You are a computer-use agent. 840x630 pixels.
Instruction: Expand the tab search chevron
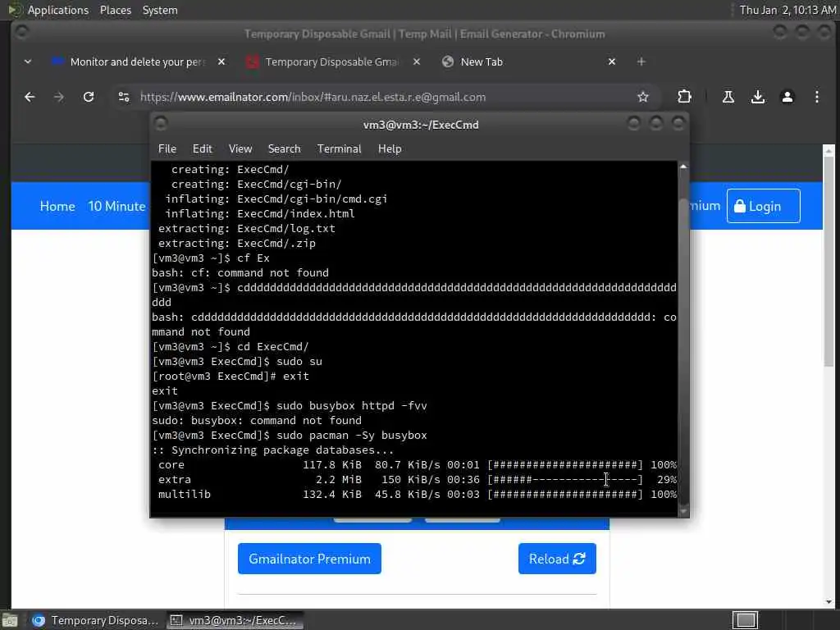[28, 62]
